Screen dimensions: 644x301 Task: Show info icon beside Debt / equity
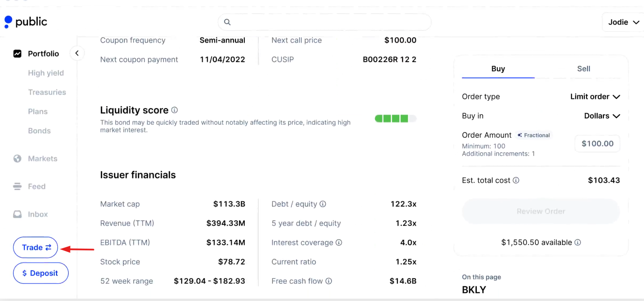click(323, 204)
